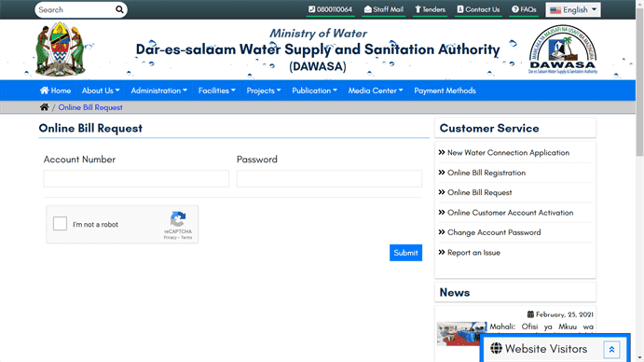The width and height of the screenshot is (644, 362).
Task: Open the Staff Mail link
Action: click(x=384, y=9)
